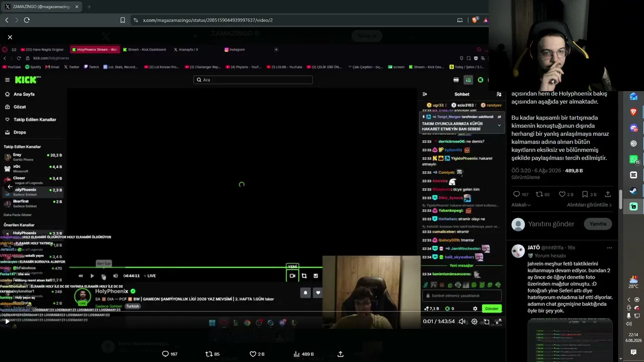Expand Daha Fazla Göster in Kick sidebar

click(18, 215)
